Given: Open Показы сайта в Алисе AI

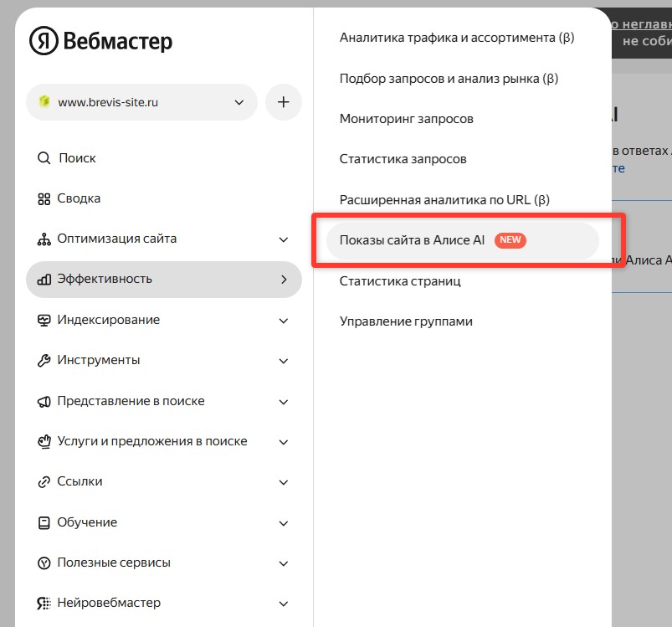Looking at the screenshot, I should tap(463, 240).
